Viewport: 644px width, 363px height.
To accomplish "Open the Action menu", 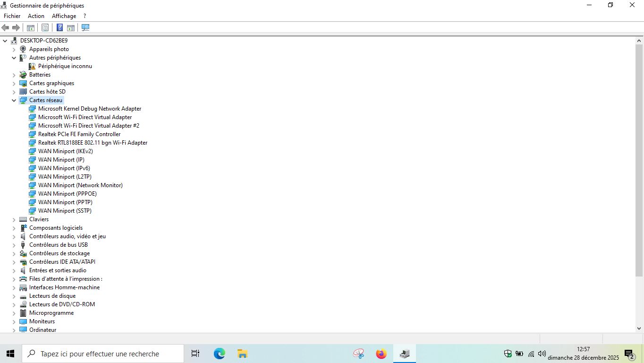I will tap(36, 16).
